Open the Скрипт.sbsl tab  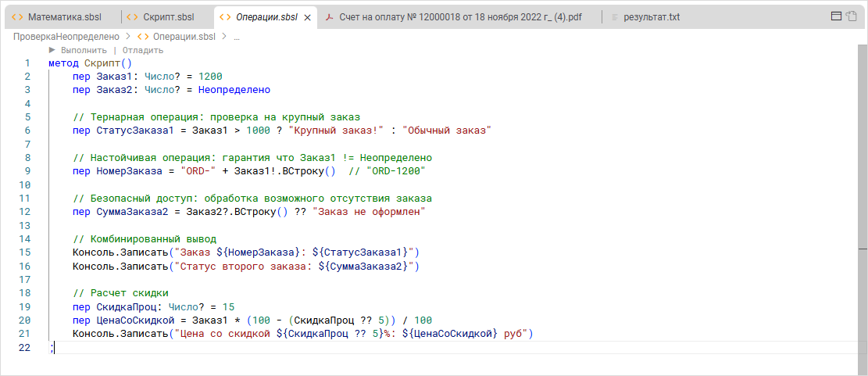(169, 16)
